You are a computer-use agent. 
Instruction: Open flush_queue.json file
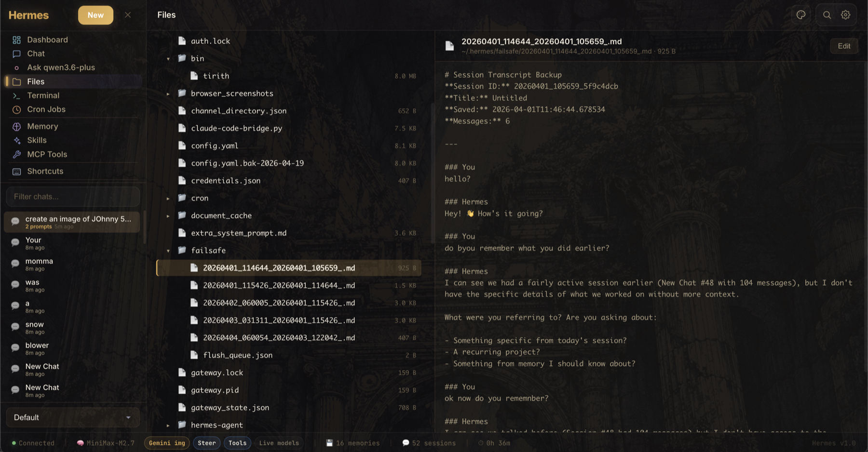(x=288, y=355)
